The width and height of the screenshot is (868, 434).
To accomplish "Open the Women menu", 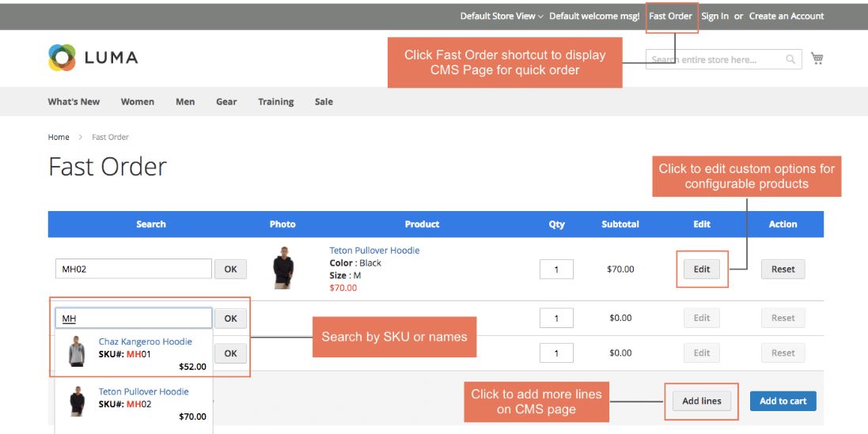I will pos(138,102).
